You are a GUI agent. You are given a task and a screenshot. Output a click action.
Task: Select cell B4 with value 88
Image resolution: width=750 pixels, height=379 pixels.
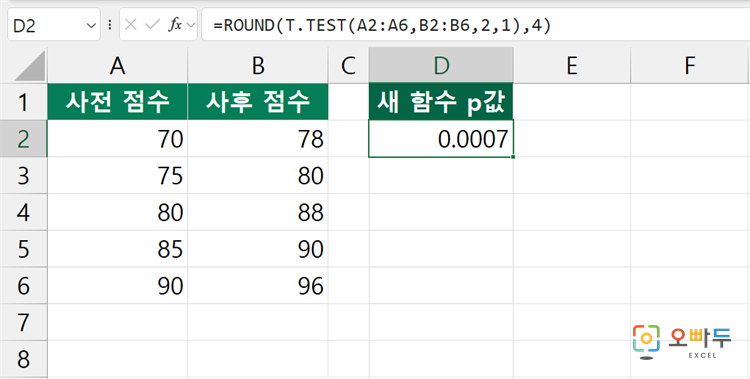[258, 212]
